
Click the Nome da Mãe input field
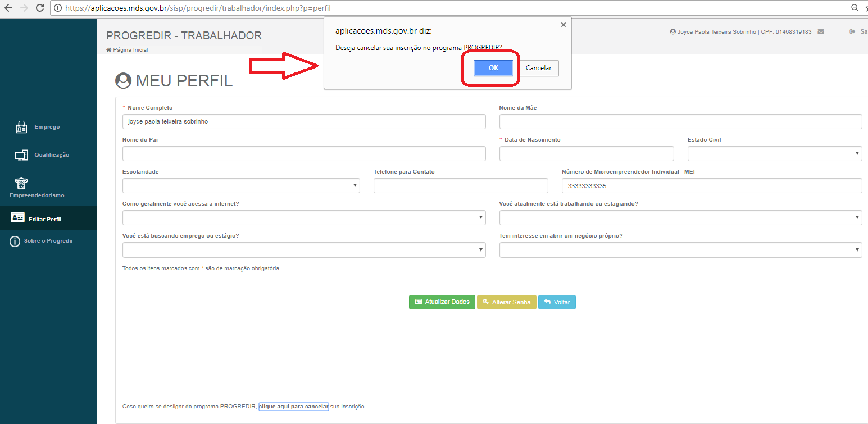click(680, 121)
